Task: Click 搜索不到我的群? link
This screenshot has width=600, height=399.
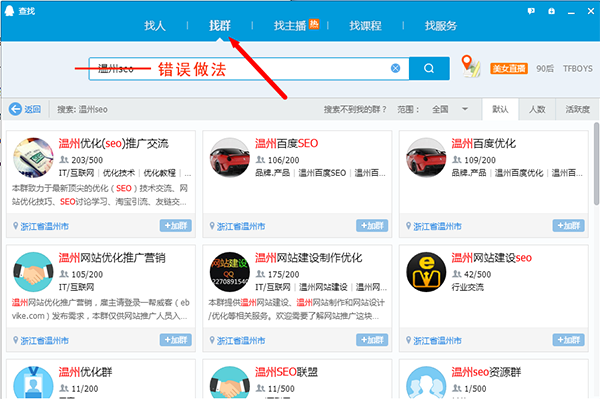Action: pyautogui.click(x=355, y=109)
